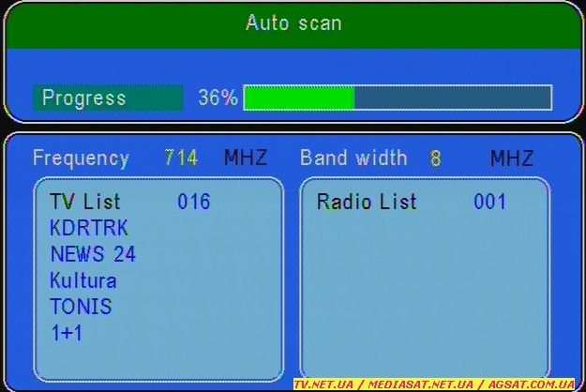Click the Frequency label
This screenshot has height=392, width=586.
coord(81,158)
